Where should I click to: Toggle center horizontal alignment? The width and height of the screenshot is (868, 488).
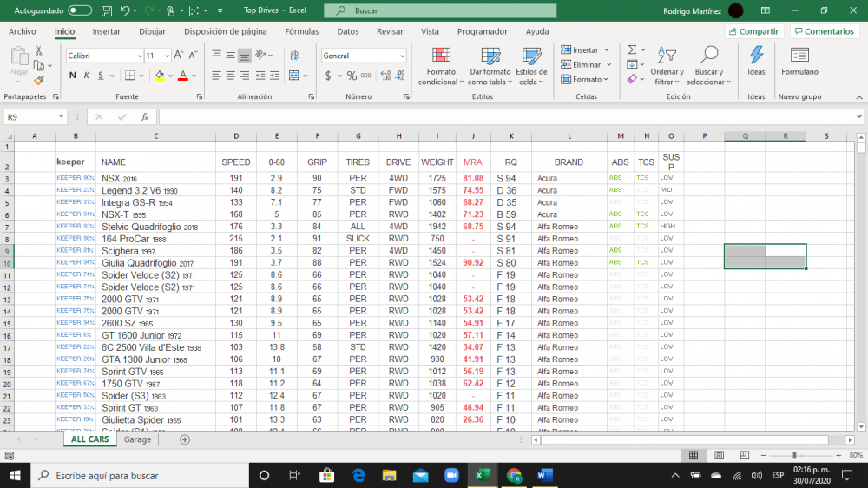pyautogui.click(x=230, y=76)
